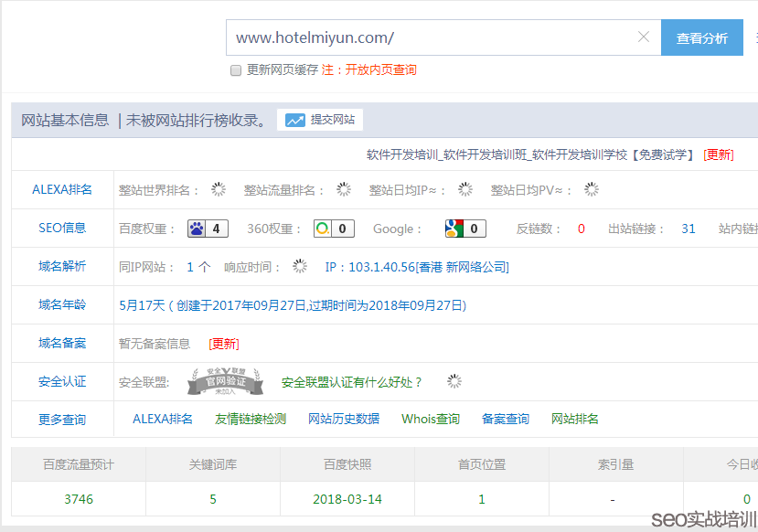Enable the 更新网页缓存 checkbox
This screenshot has width=758, height=532.
tap(235, 69)
